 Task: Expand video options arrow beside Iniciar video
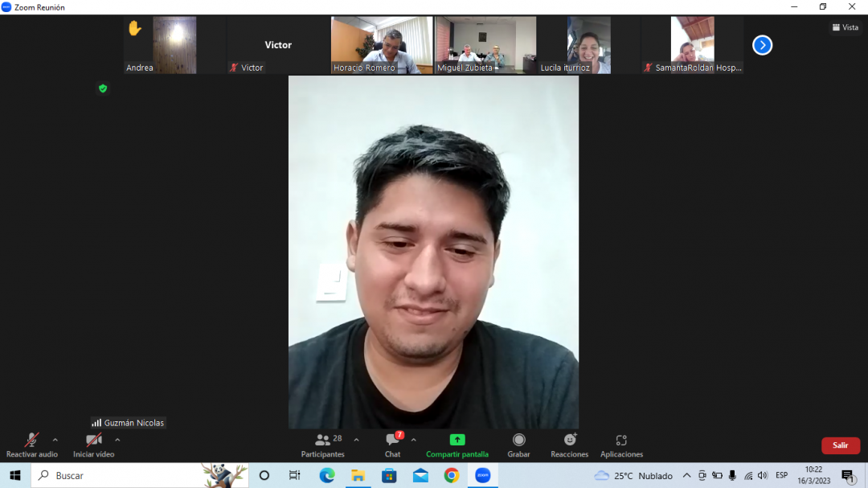pyautogui.click(x=117, y=440)
